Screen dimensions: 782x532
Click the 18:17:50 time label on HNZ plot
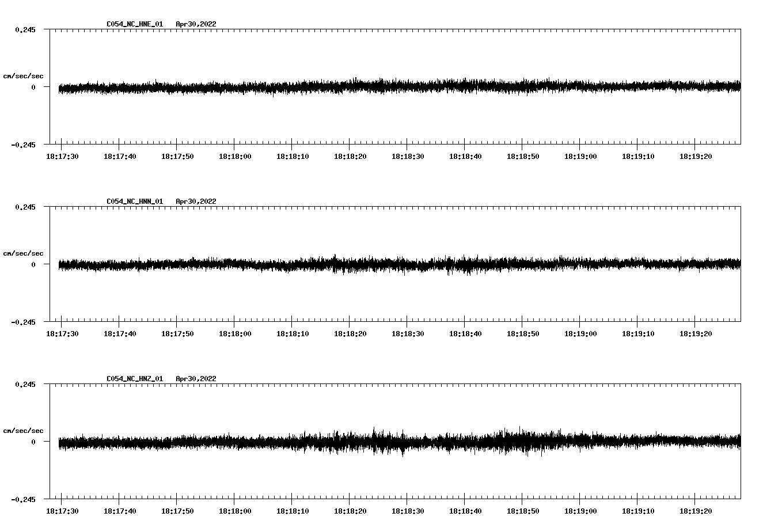point(177,511)
